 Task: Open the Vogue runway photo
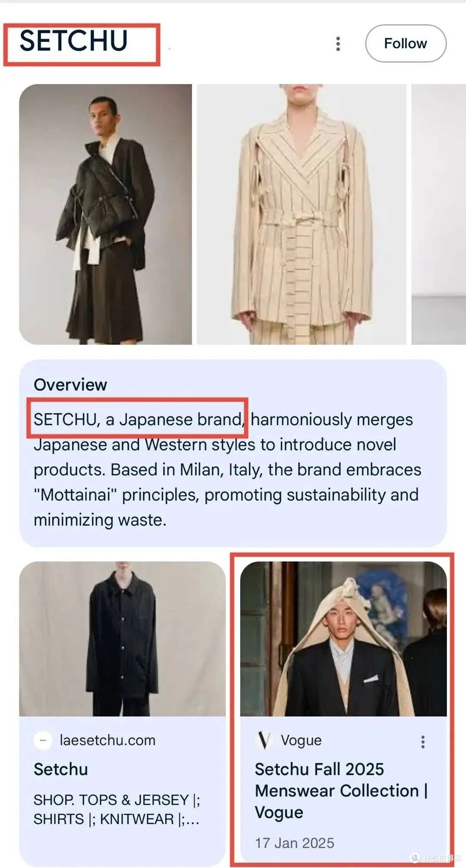pos(343,639)
